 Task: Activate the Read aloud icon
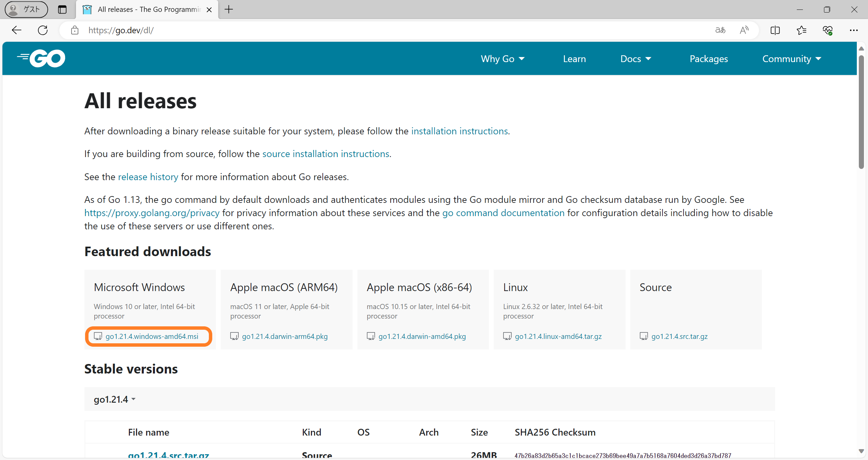[x=744, y=30]
